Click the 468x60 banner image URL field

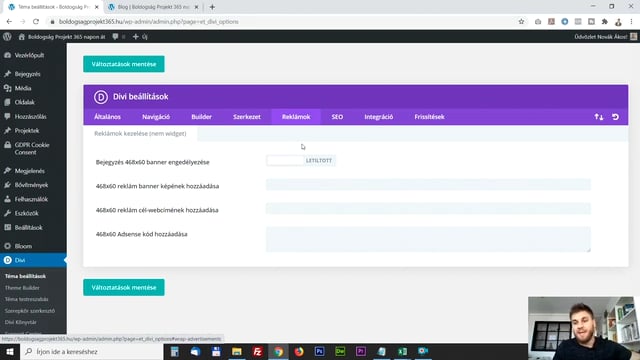pos(428,184)
